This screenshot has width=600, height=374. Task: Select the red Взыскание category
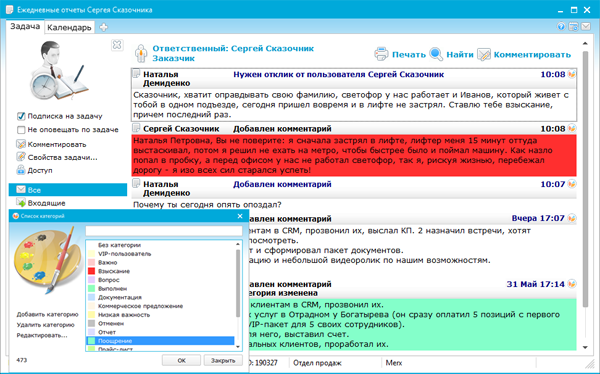[161, 271]
